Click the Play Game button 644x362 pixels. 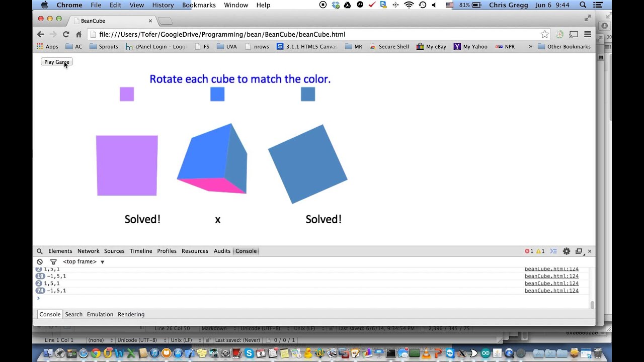(x=57, y=62)
